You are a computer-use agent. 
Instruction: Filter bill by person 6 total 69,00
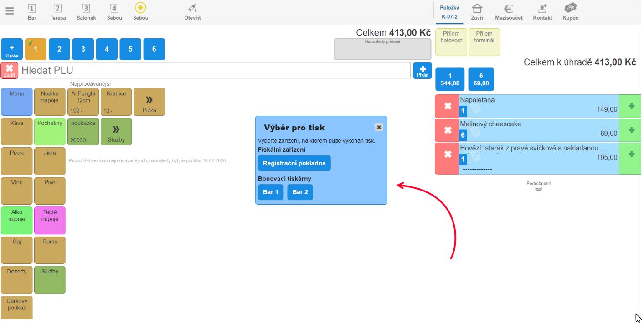[x=481, y=79]
